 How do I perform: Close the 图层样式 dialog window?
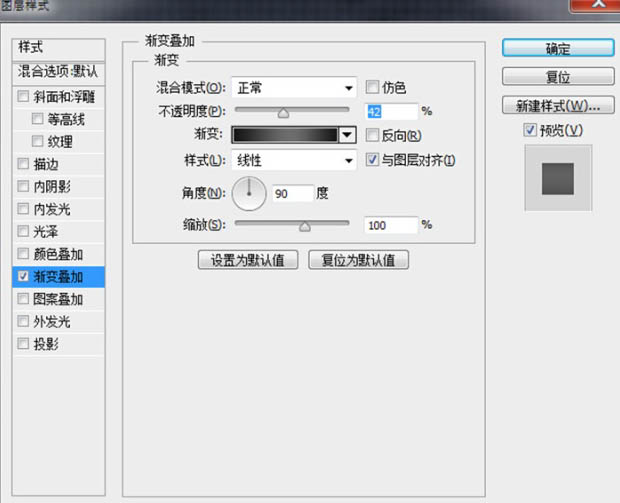[x=596, y=5]
